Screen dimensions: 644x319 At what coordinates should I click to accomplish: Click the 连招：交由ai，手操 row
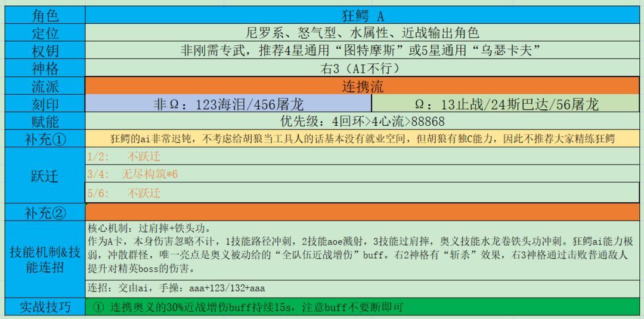click(x=363, y=289)
